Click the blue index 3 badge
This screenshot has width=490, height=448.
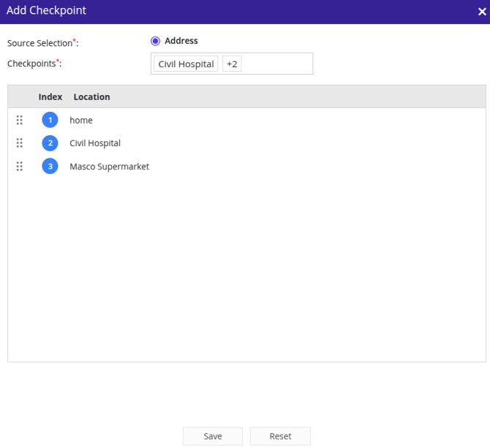coord(50,167)
